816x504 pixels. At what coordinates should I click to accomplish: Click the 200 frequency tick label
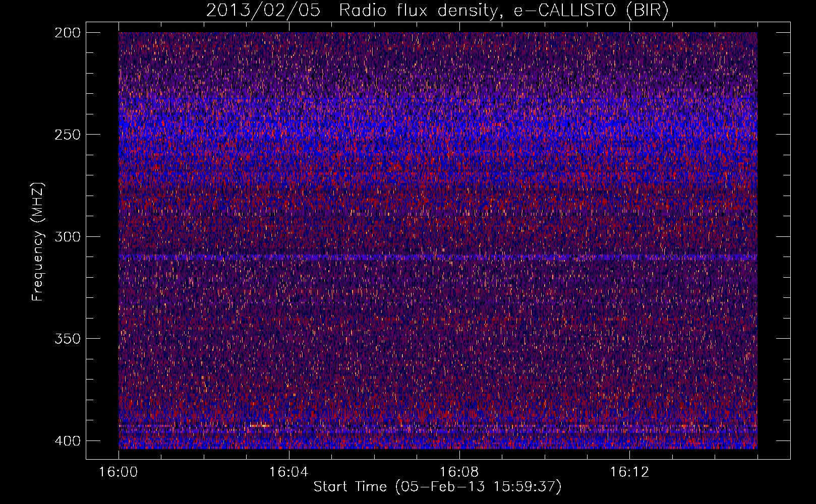(68, 33)
